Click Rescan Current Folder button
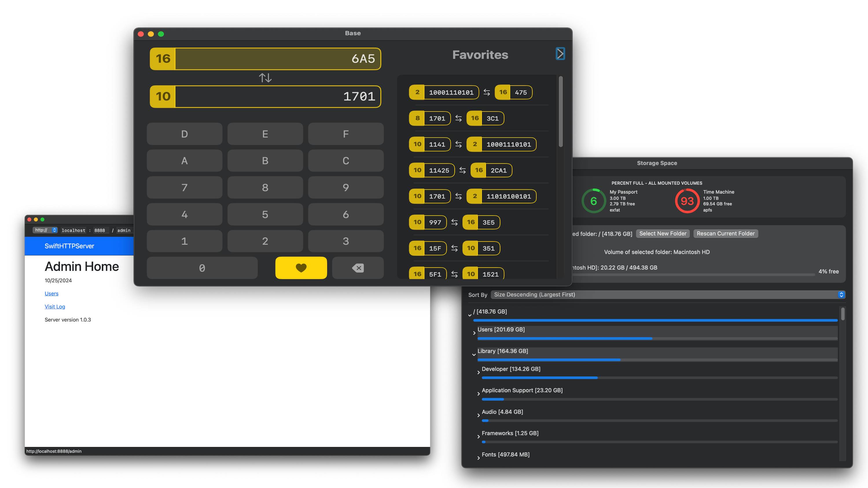The image size is (868, 488). tap(725, 233)
